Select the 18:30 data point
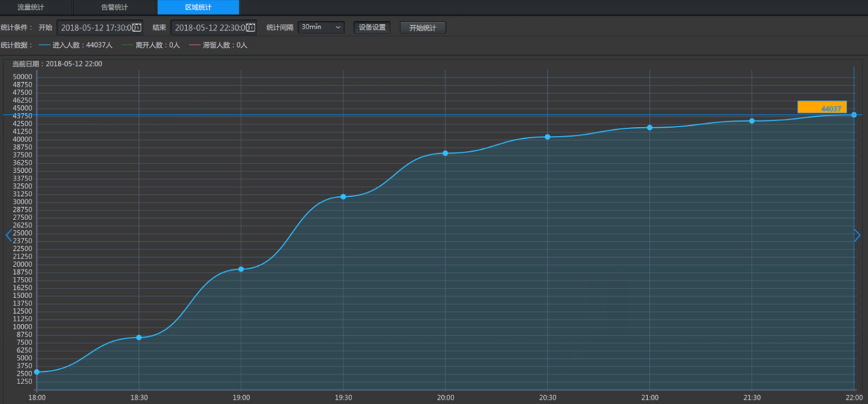Screen dimensions: 868x404 [139, 338]
